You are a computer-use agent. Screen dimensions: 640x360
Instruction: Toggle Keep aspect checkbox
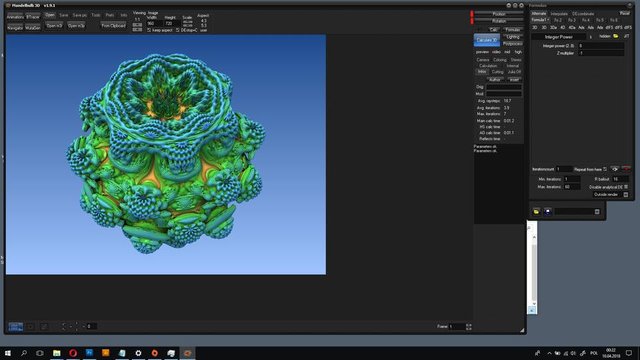(x=149, y=30)
